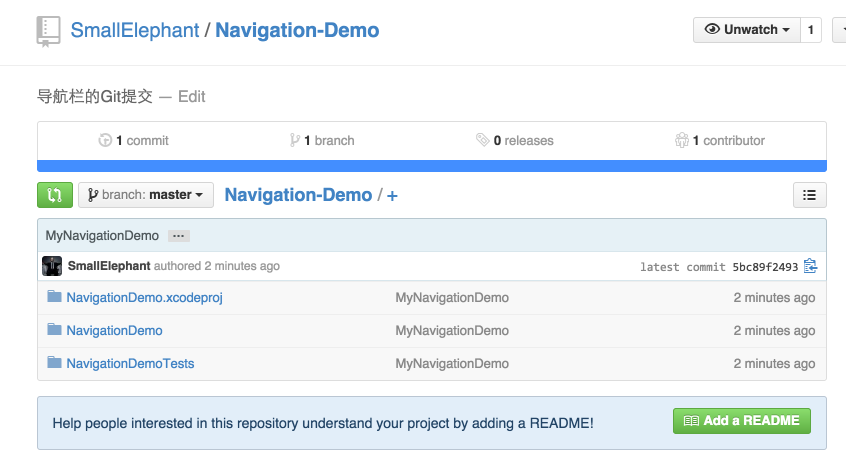The width and height of the screenshot is (846, 458).
Task: Open the file list view icon button
Action: (x=809, y=195)
